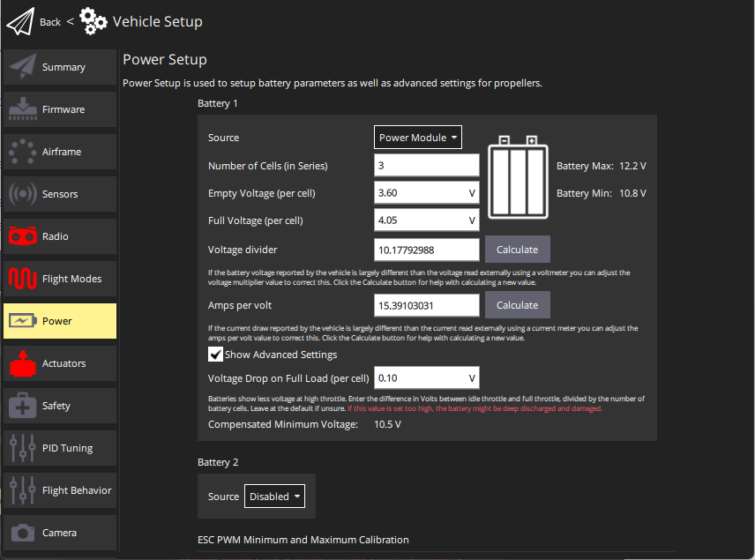Select the Safety medkit icon
This screenshot has width=755, height=560.
[x=22, y=406]
